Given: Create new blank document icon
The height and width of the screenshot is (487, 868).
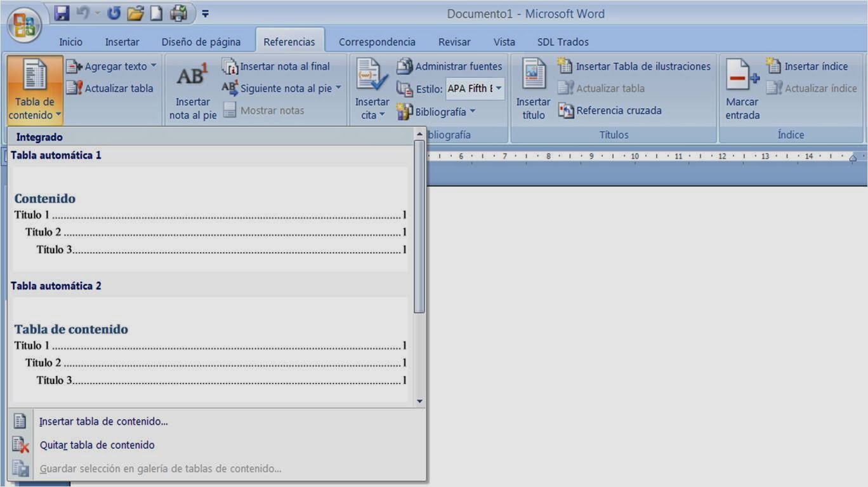Looking at the screenshot, I should (156, 13).
